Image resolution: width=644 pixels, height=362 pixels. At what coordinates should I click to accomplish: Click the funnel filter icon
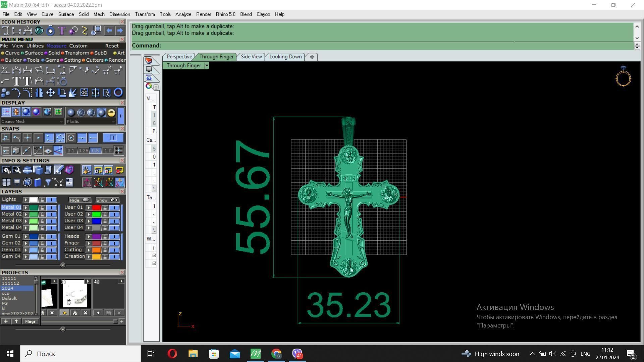(48, 182)
